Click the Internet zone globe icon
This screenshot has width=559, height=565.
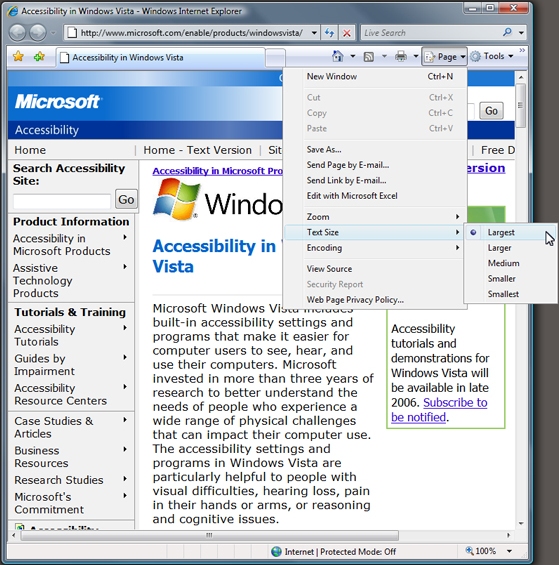(276, 551)
